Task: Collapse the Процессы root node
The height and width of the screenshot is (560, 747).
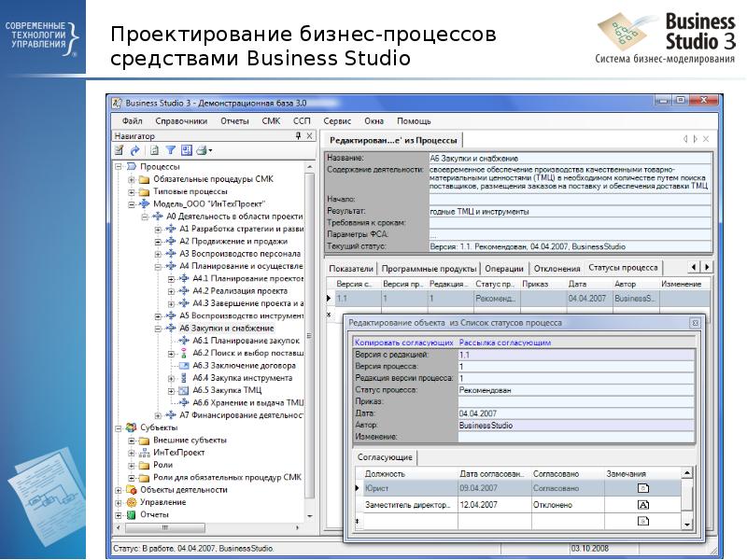Action: (119, 167)
